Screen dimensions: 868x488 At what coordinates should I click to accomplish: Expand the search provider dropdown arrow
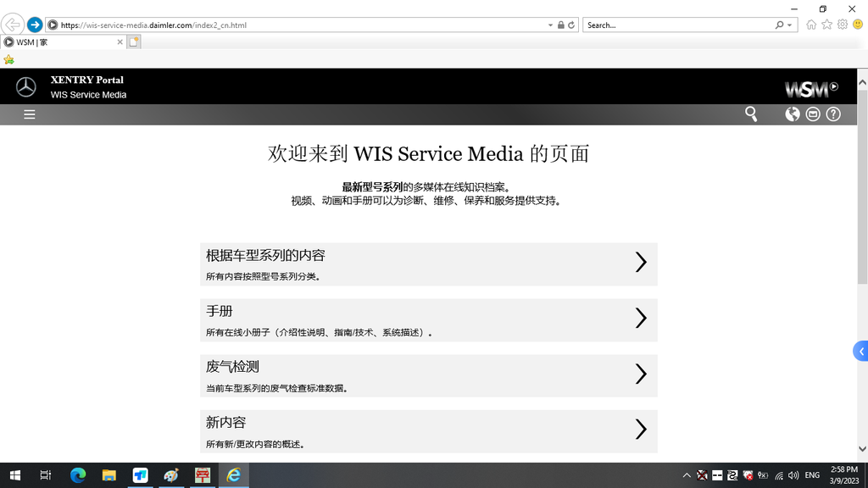tap(790, 25)
